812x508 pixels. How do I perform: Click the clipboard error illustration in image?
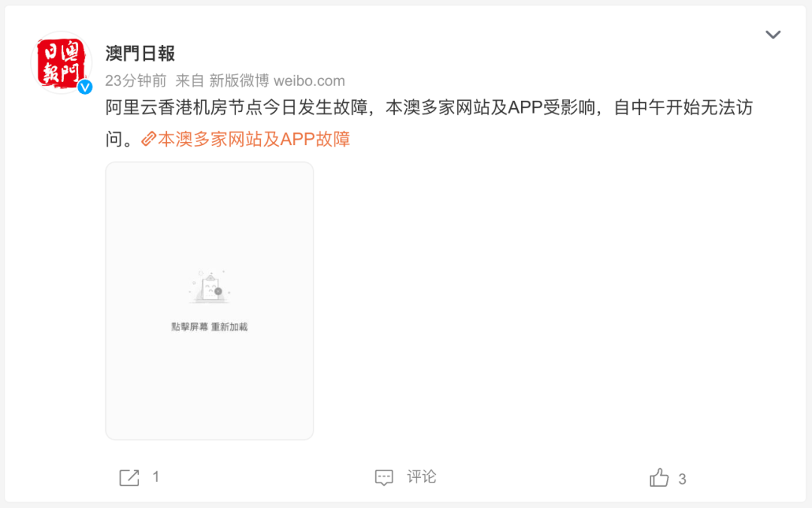point(210,287)
